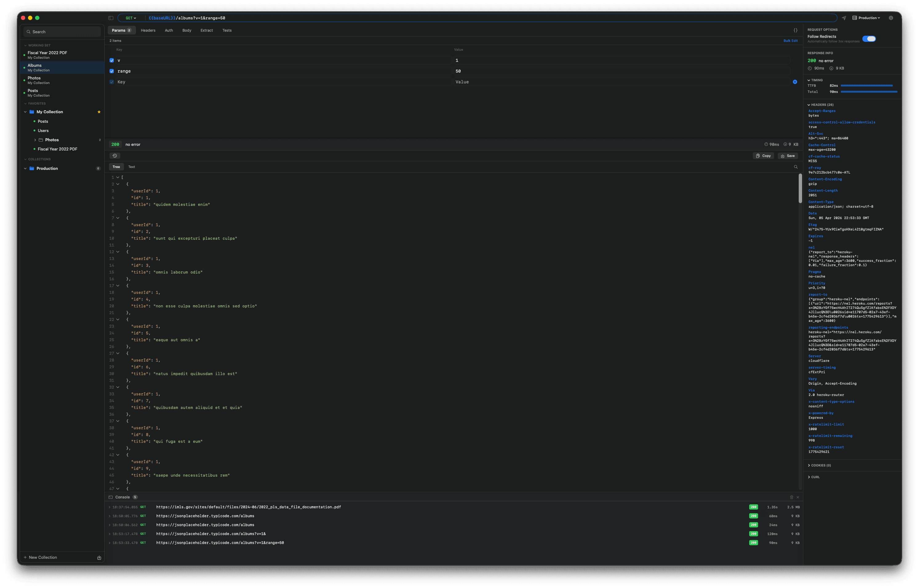Viewport: 919px width, 588px height.
Task: Close the console panel with X icon
Action: [x=797, y=497]
